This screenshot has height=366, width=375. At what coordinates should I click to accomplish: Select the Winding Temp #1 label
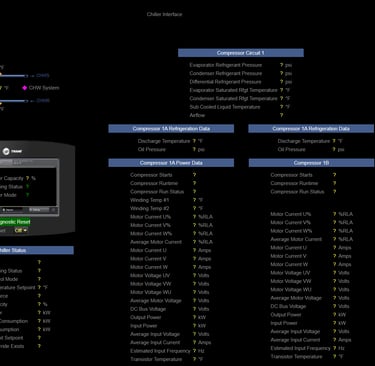point(149,200)
